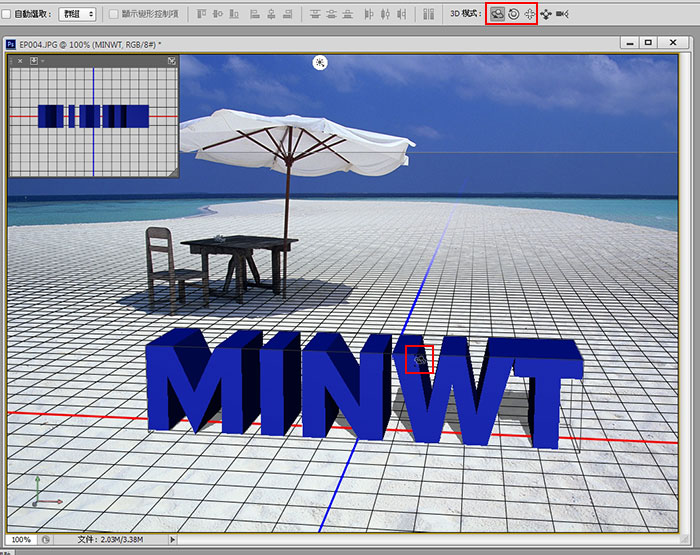Select the 3D scale video camera icon

[x=562, y=14]
